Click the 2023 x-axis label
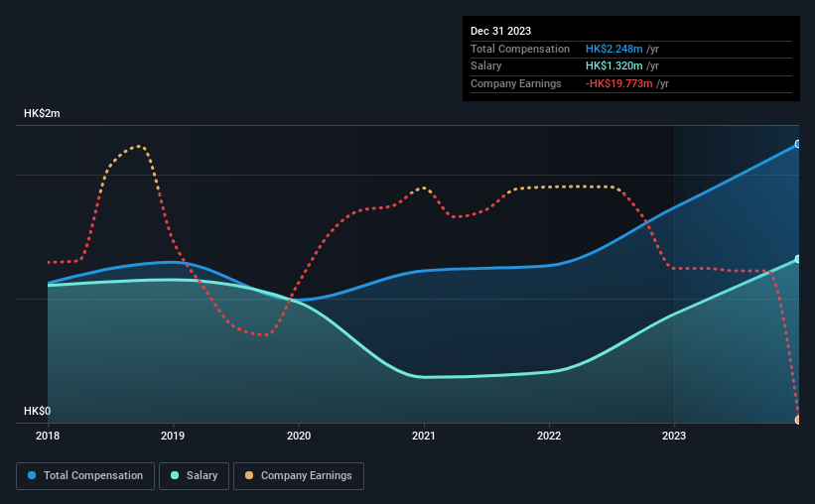815x504 pixels. [x=674, y=436]
